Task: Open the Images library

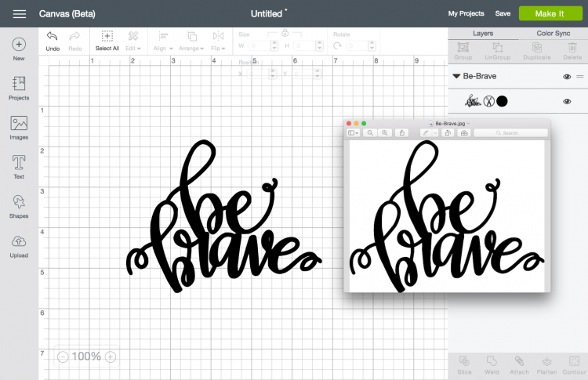Action: pos(19,128)
